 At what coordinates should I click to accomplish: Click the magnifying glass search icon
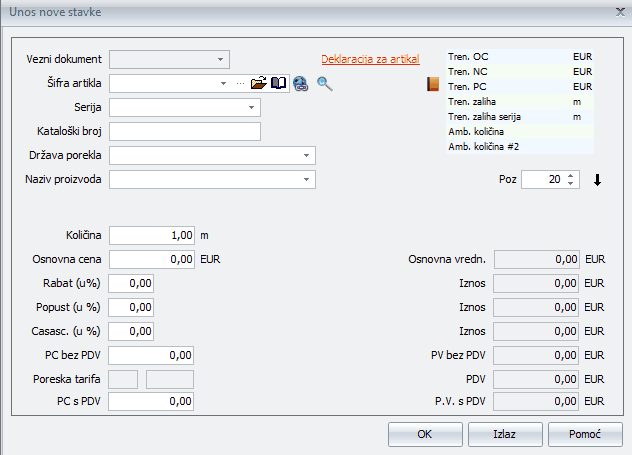pos(324,84)
